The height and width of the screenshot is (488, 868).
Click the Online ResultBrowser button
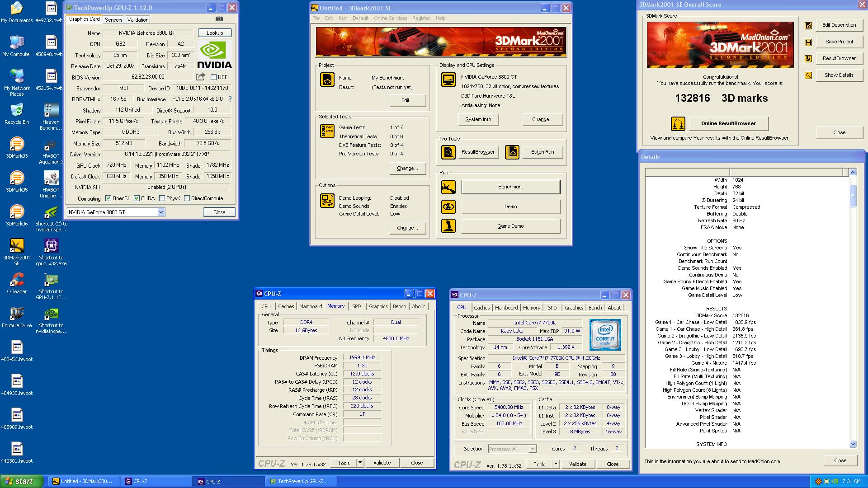coord(728,123)
